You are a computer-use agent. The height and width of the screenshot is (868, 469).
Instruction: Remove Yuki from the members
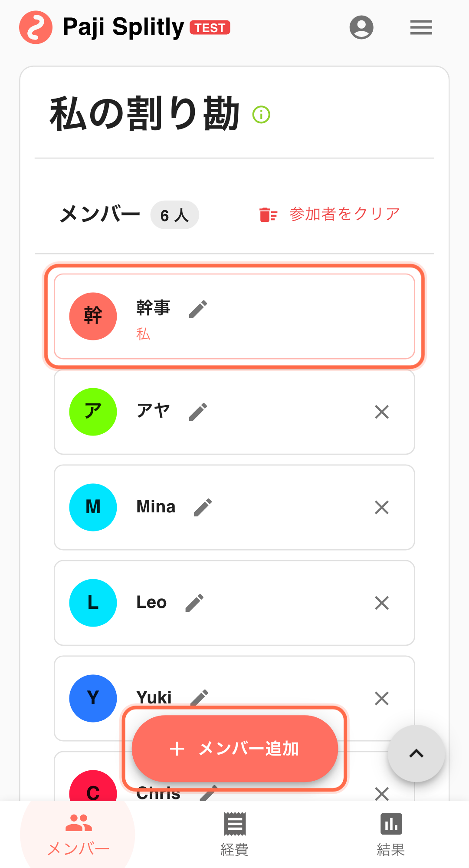point(381,698)
